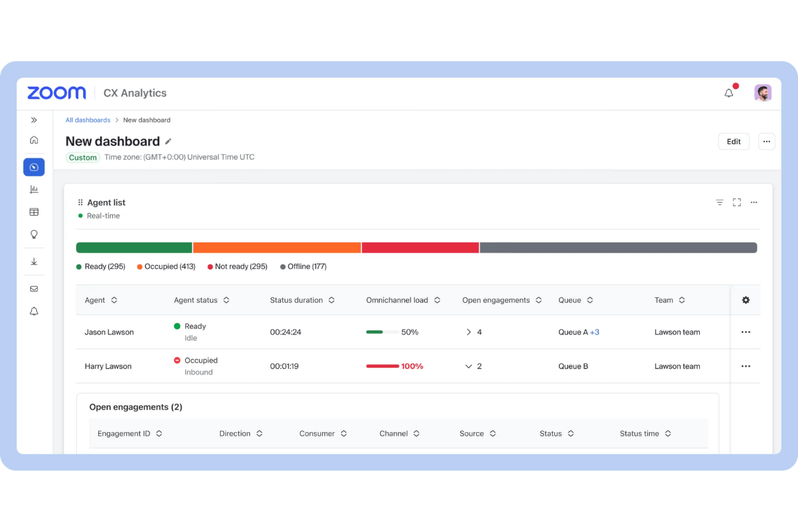798x532 pixels.
Task: Click Harry Lawson's 100% load bar
Action: (382, 367)
